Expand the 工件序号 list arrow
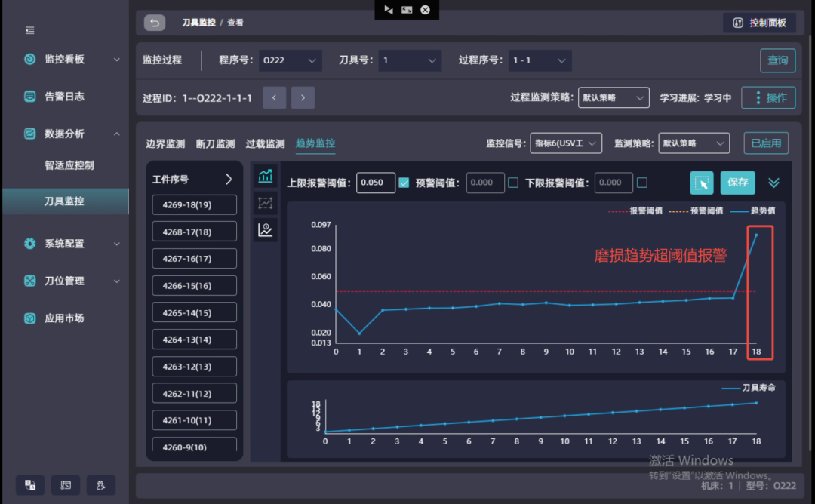815x504 pixels. pyautogui.click(x=229, y=180)
